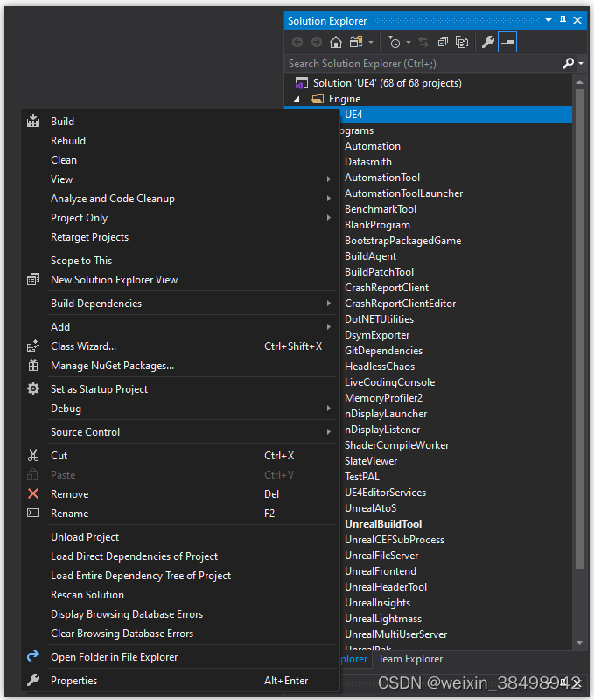Select AutomationToolLauncher project

coord(404,193)
